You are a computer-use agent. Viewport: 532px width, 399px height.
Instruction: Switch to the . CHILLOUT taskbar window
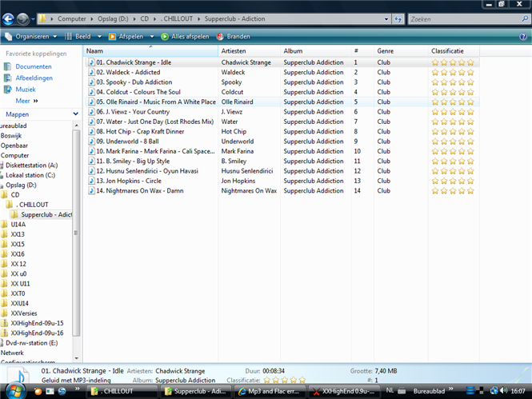click(x=122, y=391)
